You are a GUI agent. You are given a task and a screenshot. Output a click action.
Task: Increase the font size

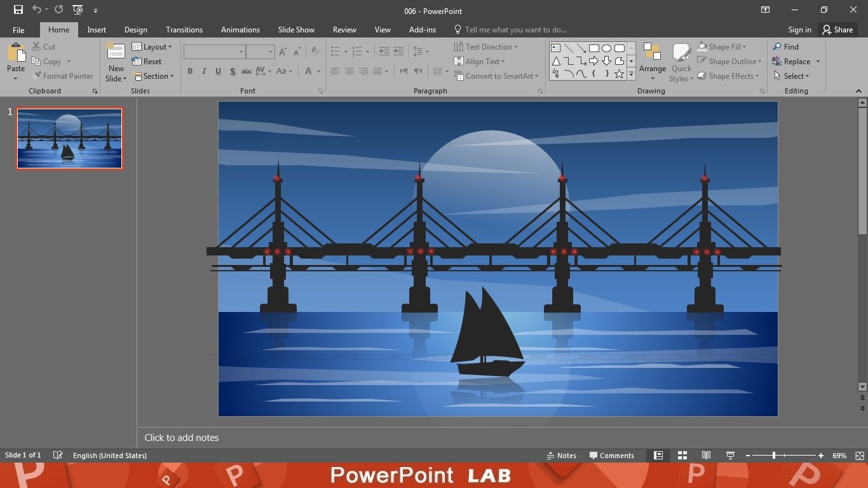tap(283, 51)
